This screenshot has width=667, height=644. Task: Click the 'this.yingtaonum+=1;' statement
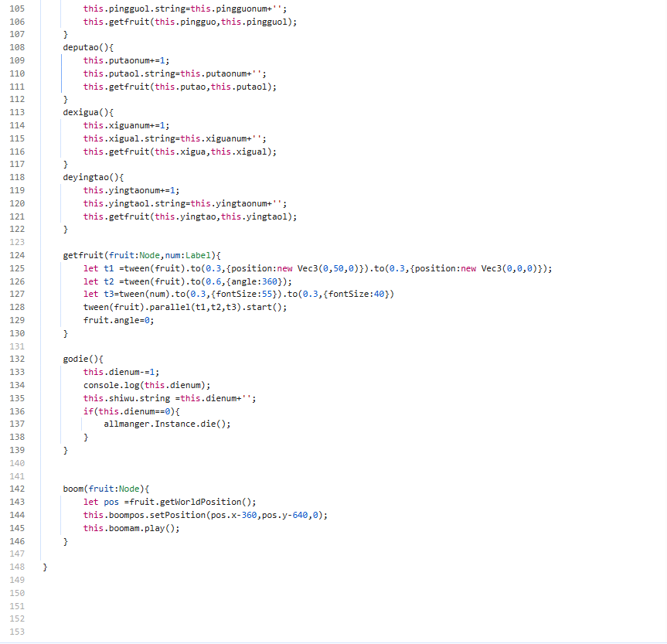(x=131, y=191)
